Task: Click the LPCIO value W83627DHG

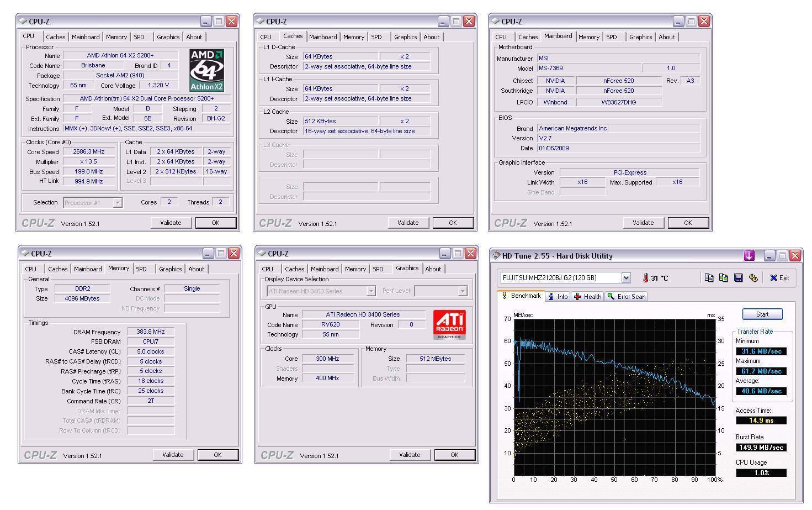Action: pyautogui.click(x=618, y=102)
